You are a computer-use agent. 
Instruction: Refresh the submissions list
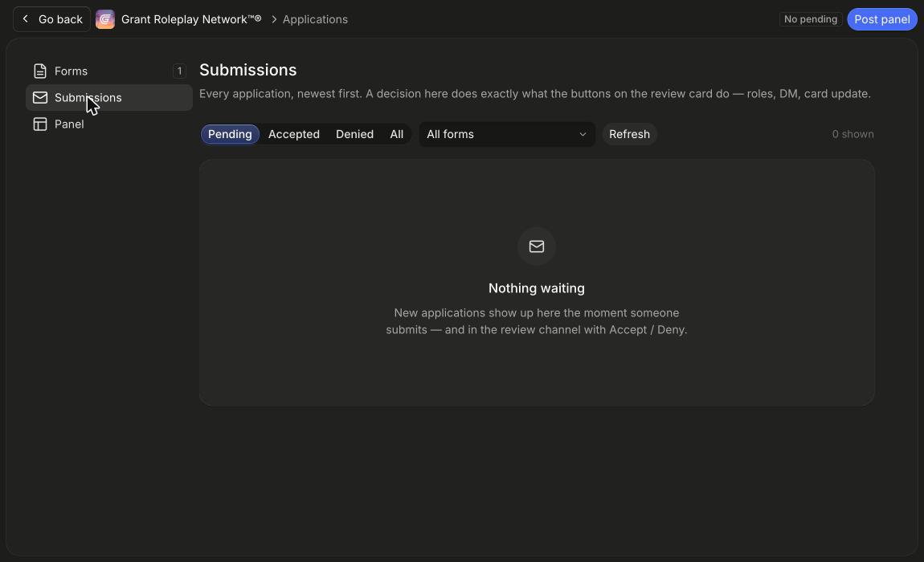click(x=629, y=134)
